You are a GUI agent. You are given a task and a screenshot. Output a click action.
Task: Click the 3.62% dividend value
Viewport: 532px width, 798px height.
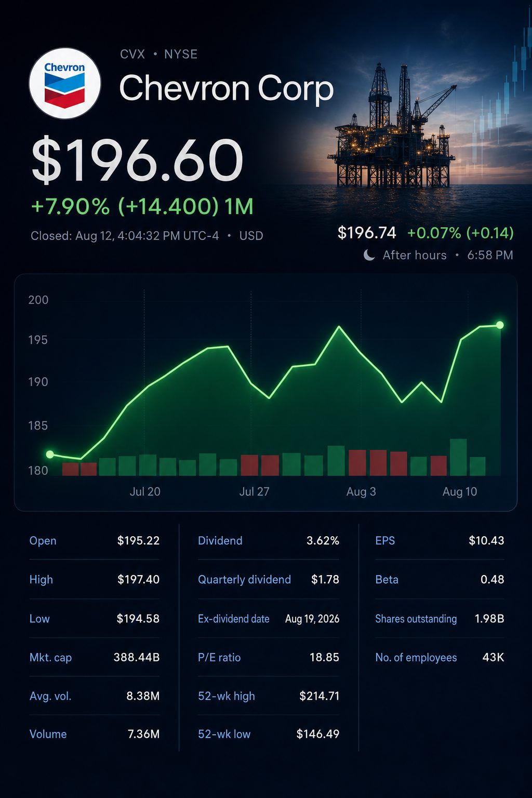tap(323, 541)
